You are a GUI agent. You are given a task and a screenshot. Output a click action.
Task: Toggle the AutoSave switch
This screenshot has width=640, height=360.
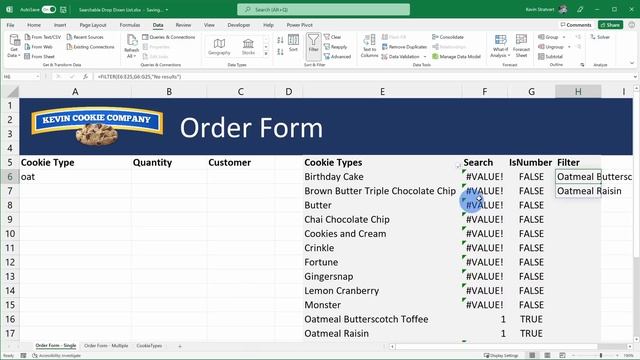pos(49,9)
